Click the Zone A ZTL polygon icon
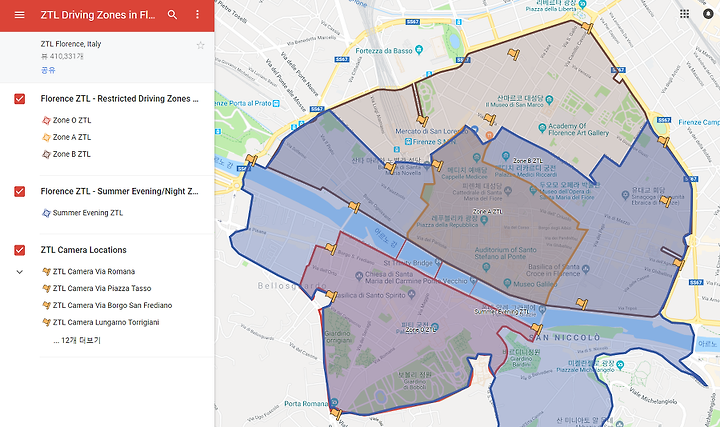 click(46, 137)
